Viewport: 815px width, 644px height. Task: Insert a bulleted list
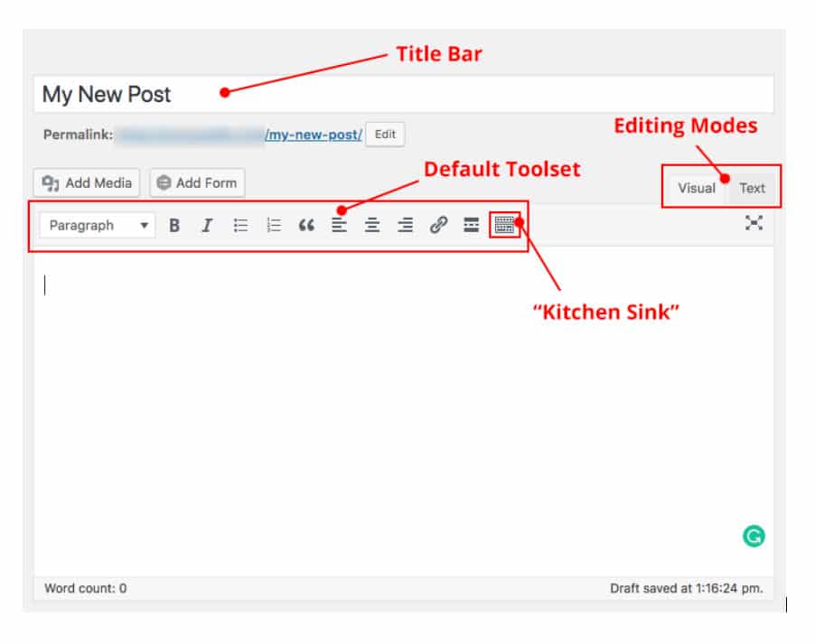tap(240, 226)
